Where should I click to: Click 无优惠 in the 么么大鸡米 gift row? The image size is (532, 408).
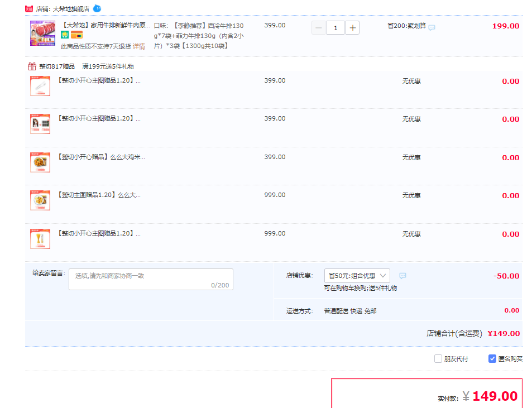(x=411, y=158)
